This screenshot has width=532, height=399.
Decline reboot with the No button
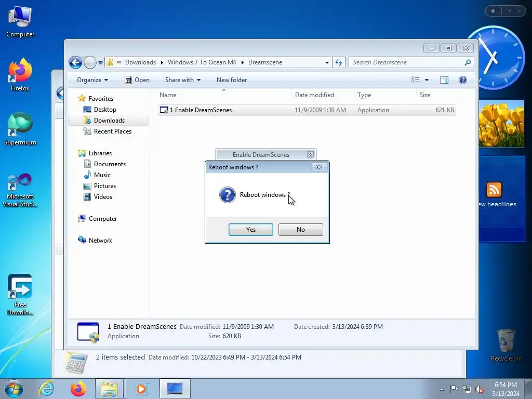(301, 229)
